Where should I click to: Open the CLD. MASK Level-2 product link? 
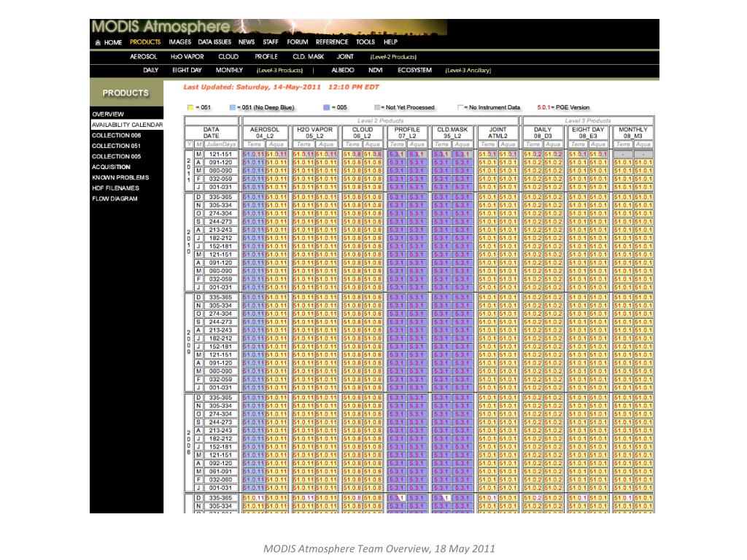point(309,57)
